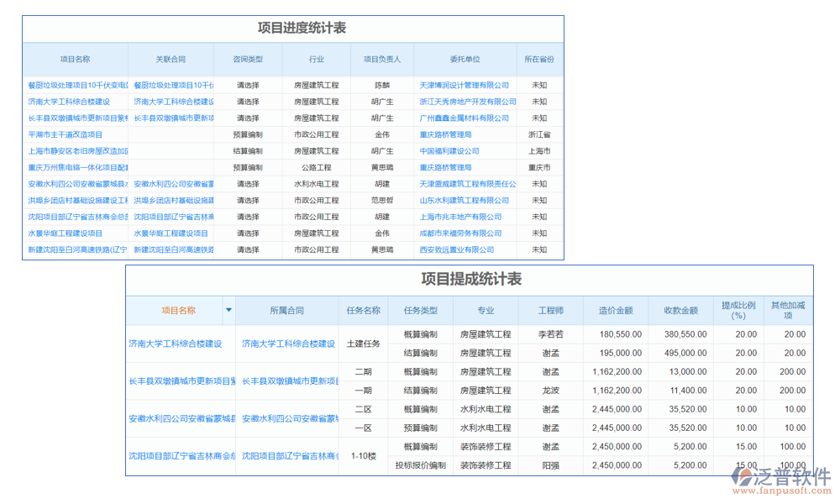The width and height of the screenshot is (840, 504).
Task: Open the 项目名称 filter dropdown arrow
Action: [x=228, y=310]
